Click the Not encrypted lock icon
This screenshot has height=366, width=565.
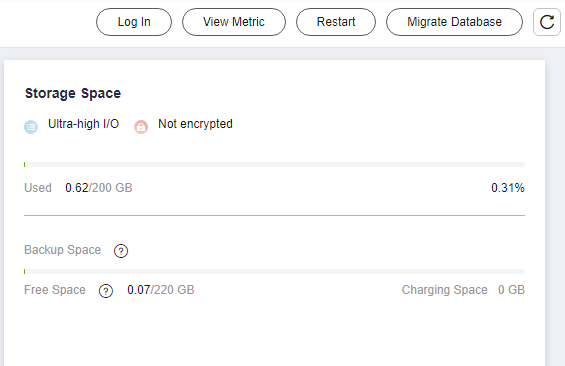click(141, 127)
